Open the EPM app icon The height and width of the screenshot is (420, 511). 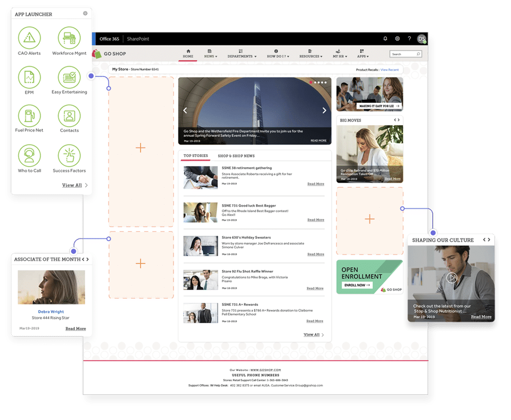[29, 77]
